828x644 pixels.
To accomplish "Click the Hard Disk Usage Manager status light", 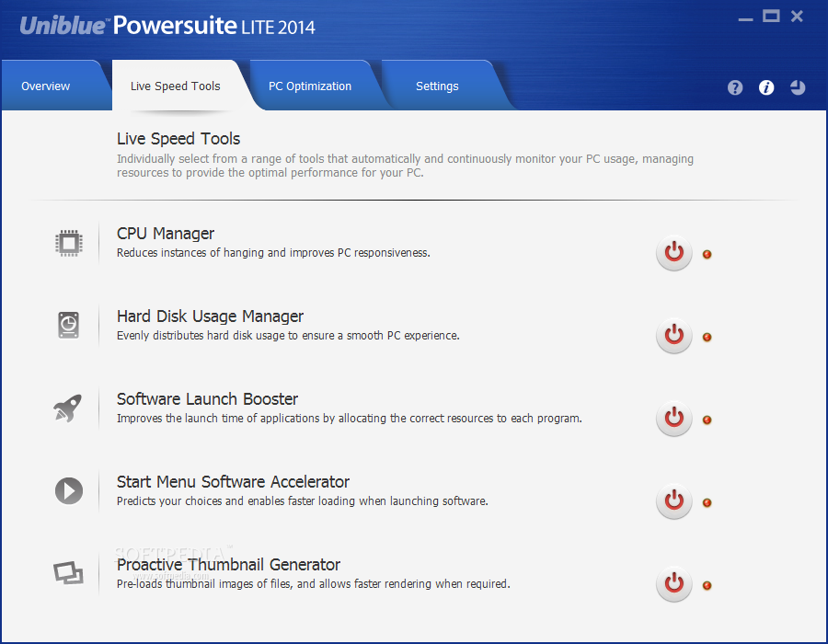I will coord(707,338).
